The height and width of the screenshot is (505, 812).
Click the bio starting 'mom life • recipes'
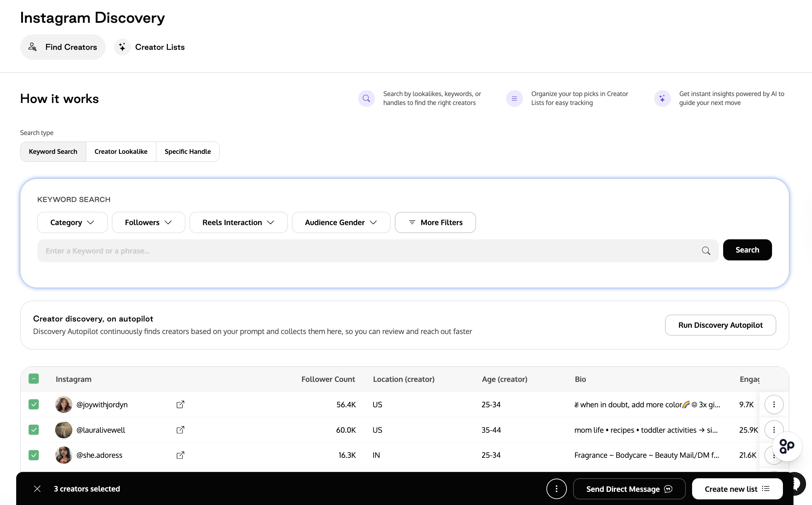pos(646,430)
